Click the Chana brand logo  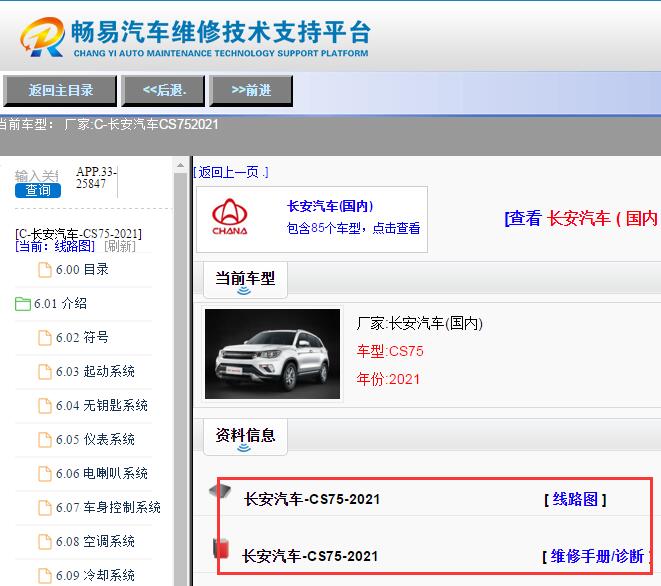230,217
